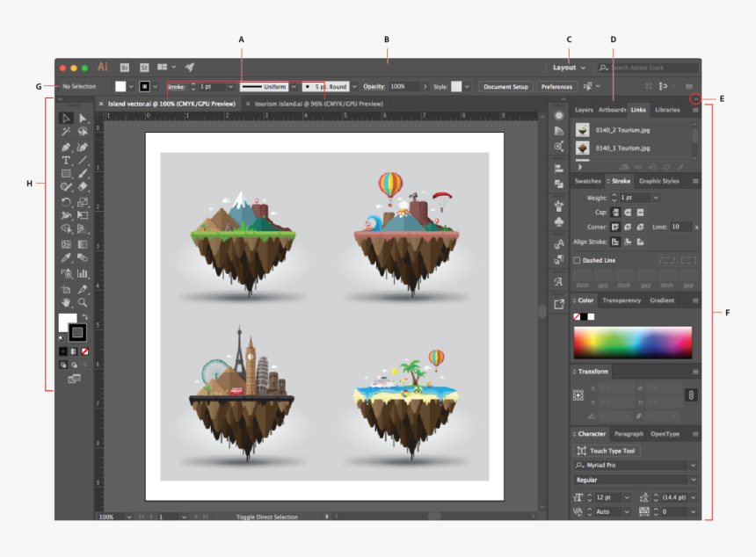Click the Touch Type Tool button
This screenshot has height=557, width=756.
[608, 451]
